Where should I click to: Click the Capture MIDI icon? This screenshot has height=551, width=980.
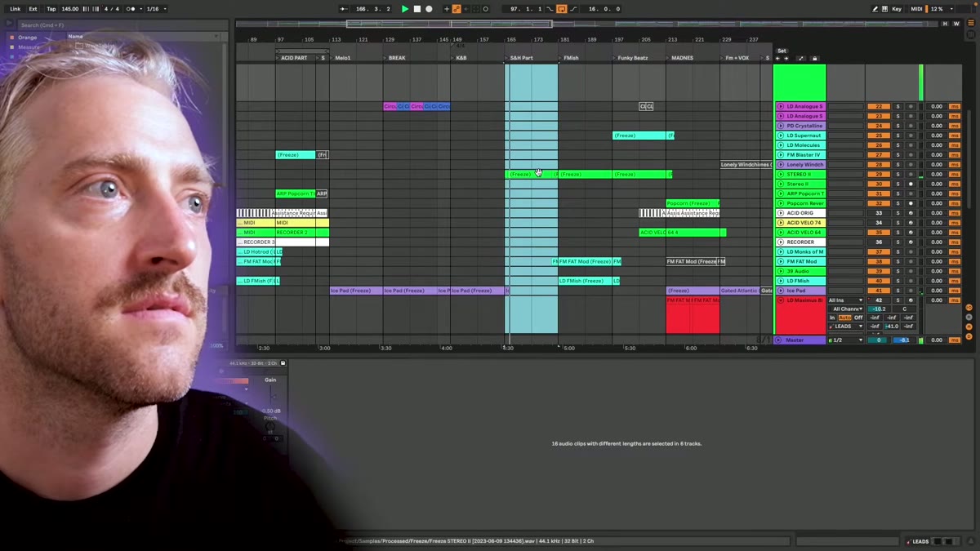pyautogui.click(x=476, y=9)
